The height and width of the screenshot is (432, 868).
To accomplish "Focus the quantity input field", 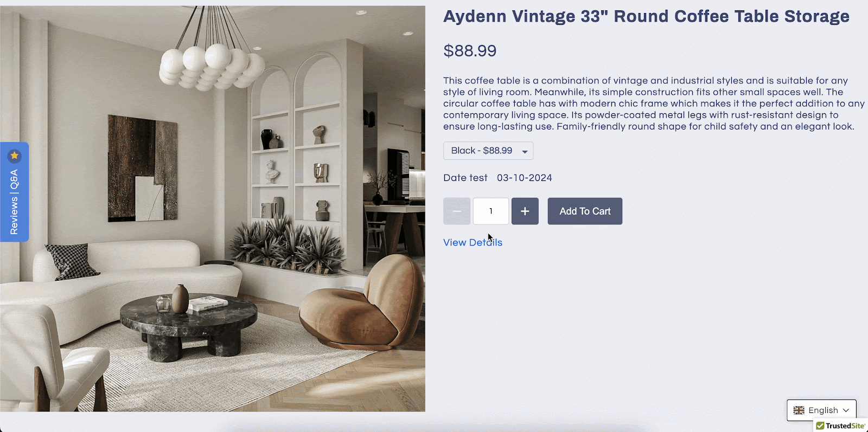I will pos(491,211).
